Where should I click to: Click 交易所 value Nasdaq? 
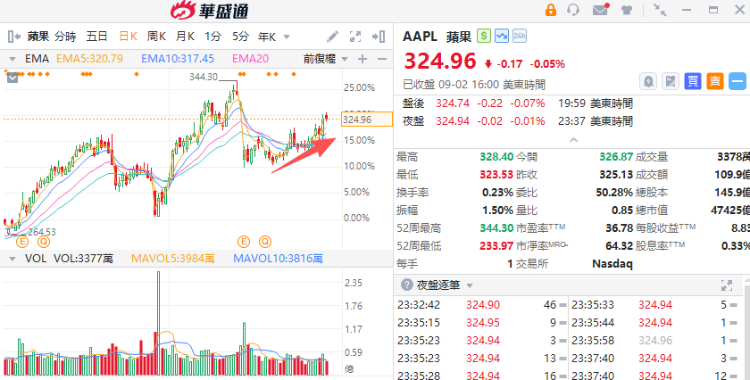point(612,264)
